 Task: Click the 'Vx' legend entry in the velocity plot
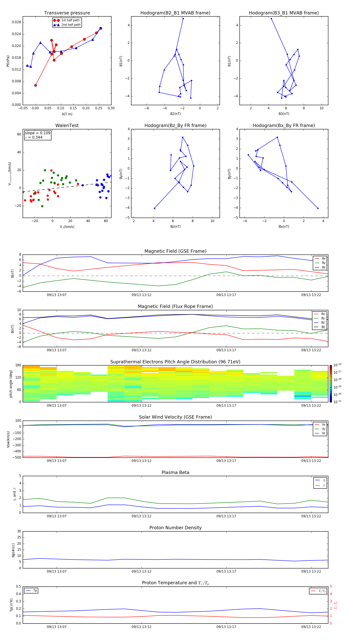320,424
